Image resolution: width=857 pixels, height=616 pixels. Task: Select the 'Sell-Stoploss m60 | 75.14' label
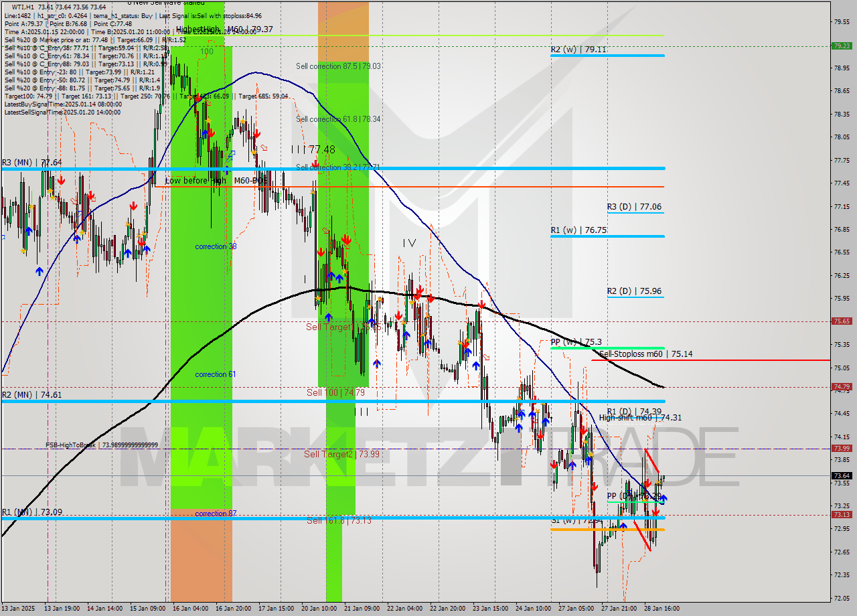[646, 354]
